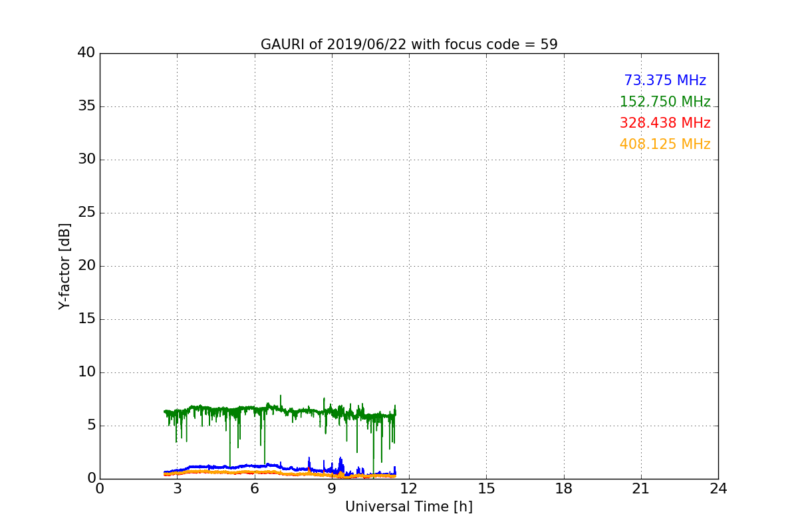Click the y-axis tick label 30

click(x=86, y=160)
